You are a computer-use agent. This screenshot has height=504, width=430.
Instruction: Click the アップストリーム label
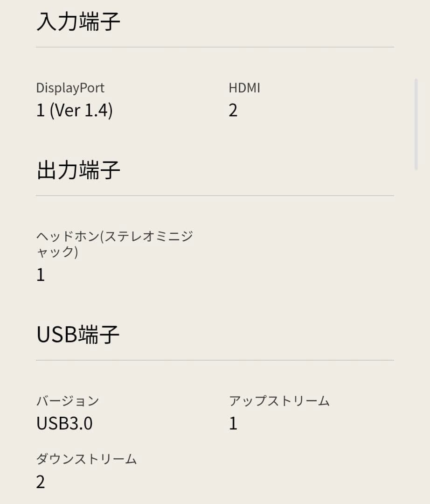coord(279,400)
